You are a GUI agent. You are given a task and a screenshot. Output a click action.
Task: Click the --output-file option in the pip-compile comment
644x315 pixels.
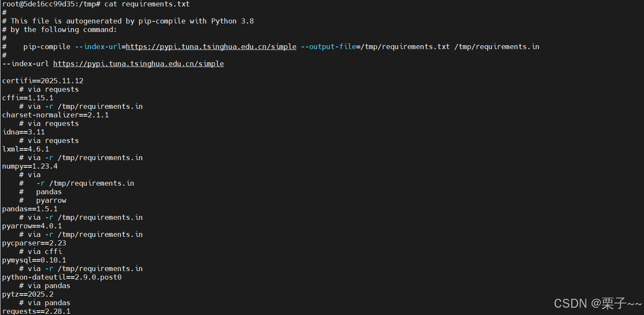[328, 47]
